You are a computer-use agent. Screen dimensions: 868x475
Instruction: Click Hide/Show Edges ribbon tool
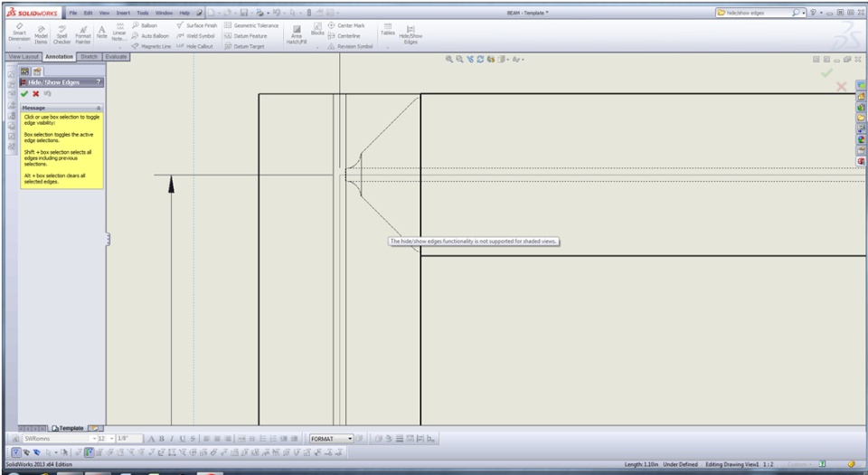pyautogui.click(x=410, y=34)
